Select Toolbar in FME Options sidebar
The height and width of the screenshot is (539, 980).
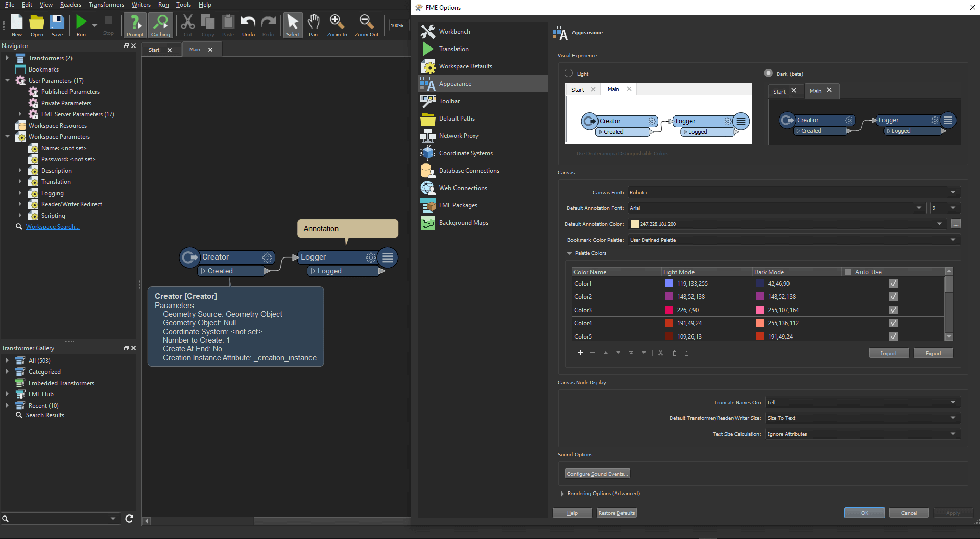483,101
